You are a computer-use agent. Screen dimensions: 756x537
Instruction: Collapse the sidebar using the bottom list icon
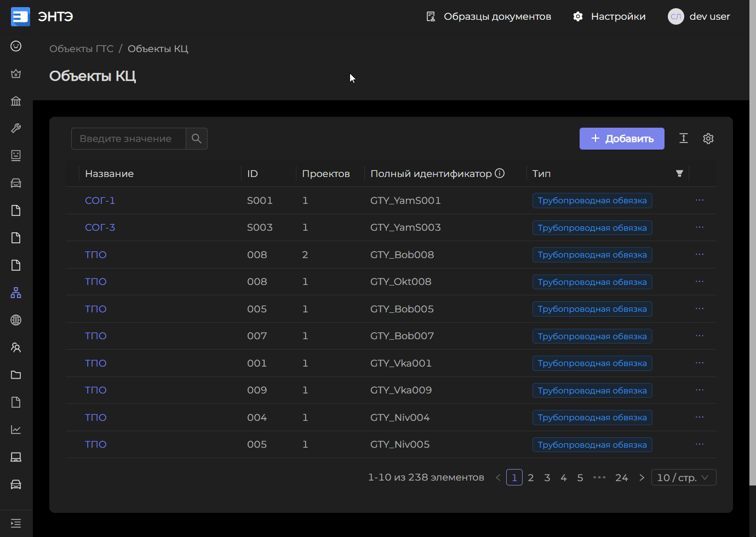16,523
